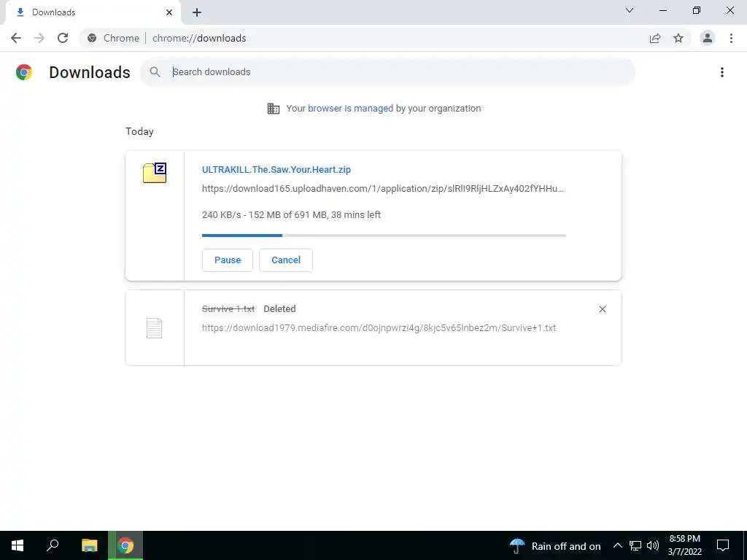The width and height of the screenshot is (747, 560).
Task: Open a new tab with plus button
Action: [197, 12]
